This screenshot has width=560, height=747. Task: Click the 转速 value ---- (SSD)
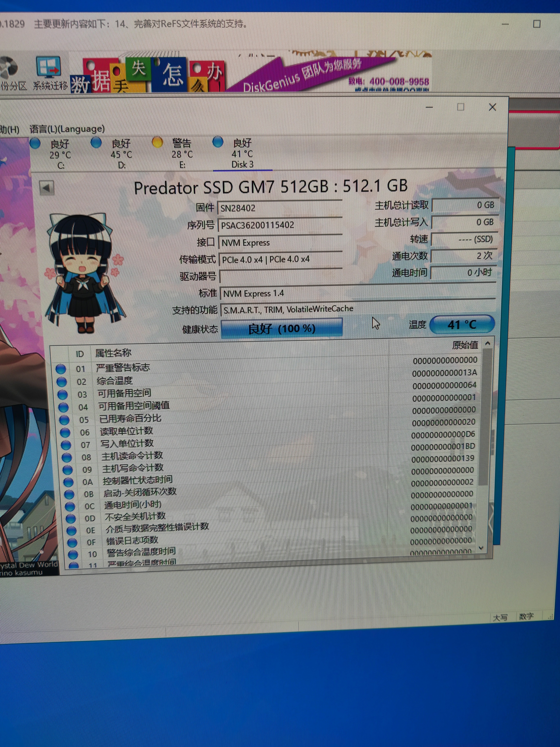tap(464, 239)
